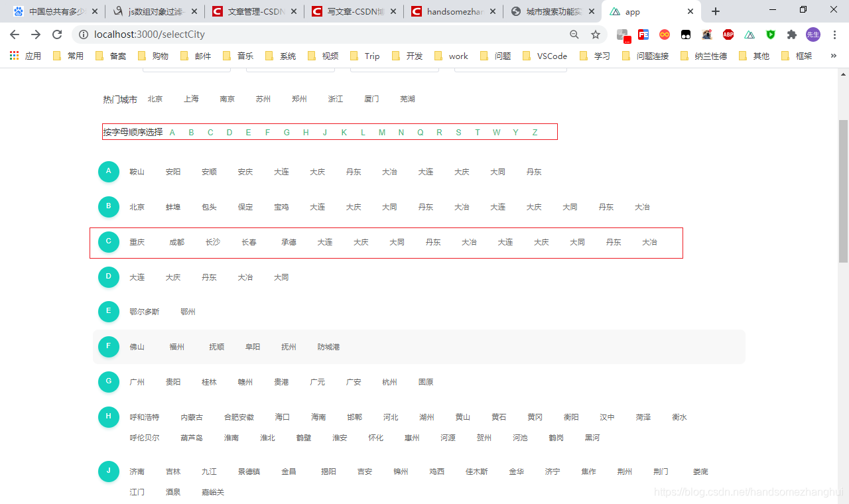This screenshot has width=849, height=504.
Task: Choose city 防城港
Action: coord(328,347)
